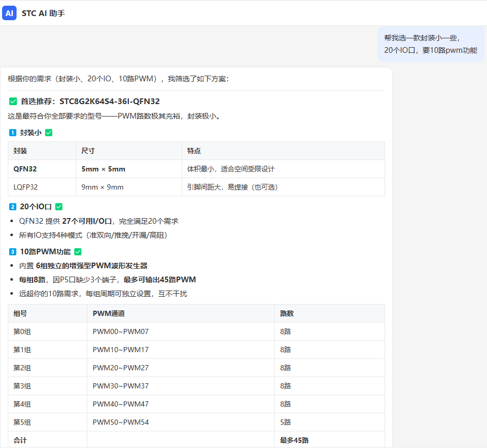Click the blue AI logo icon
Image resolution: width=487 pixels, height=448 pixels.
(x=9, y=13)
